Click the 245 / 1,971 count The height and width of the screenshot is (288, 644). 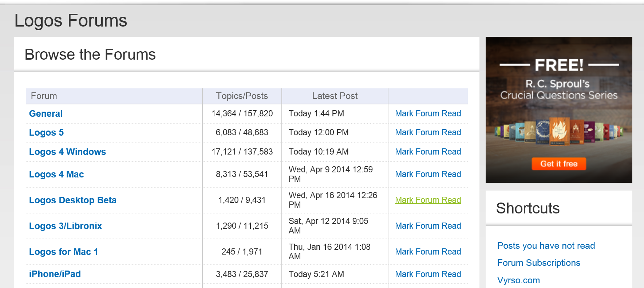point(242,252)
